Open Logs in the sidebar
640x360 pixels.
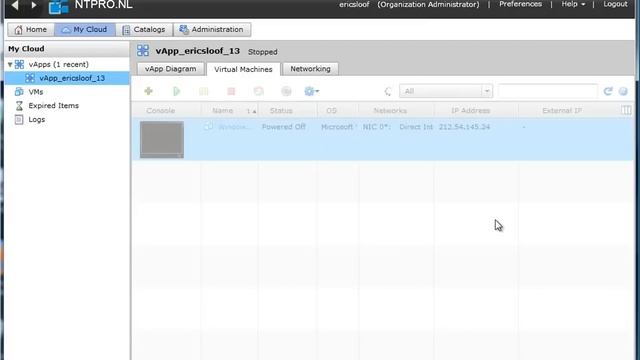[x=36, y=119]
